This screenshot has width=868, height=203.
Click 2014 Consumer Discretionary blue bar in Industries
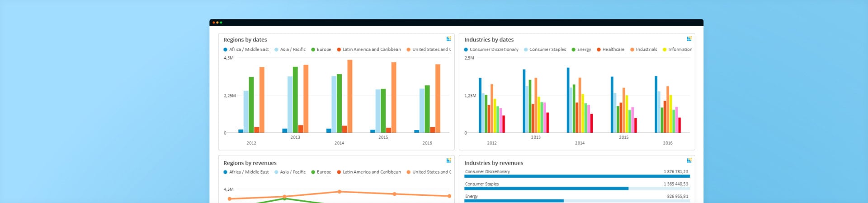(568, 100)
